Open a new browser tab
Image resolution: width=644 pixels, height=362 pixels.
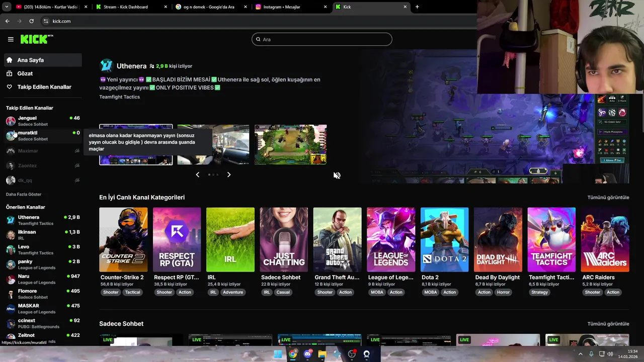pos(417,7)
